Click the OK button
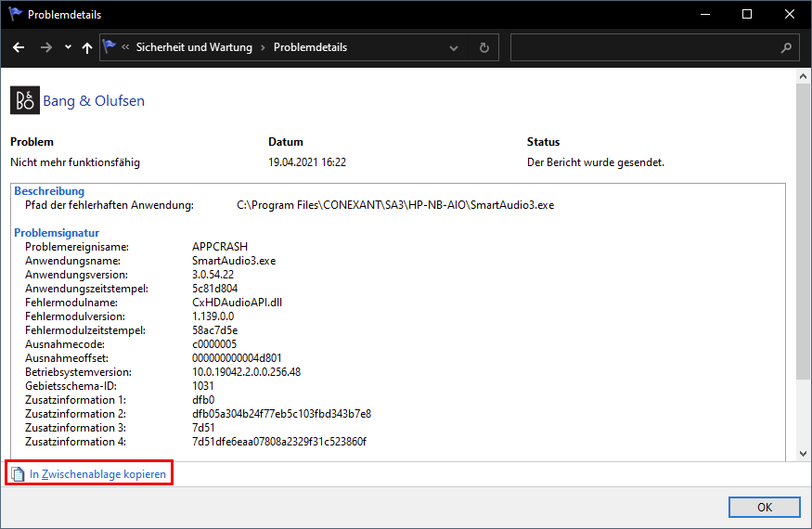 point(765,508)
